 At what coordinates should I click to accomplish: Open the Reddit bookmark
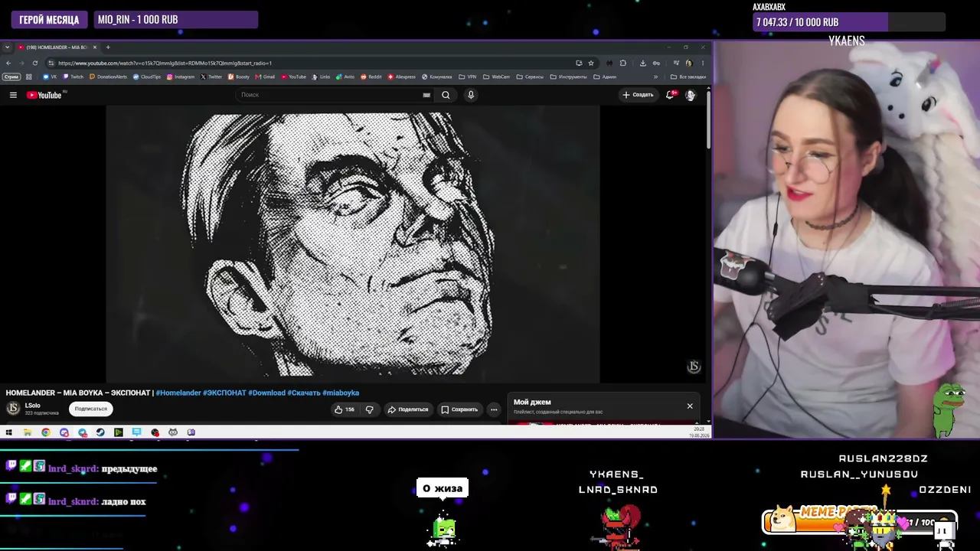(x=371, y=77)
